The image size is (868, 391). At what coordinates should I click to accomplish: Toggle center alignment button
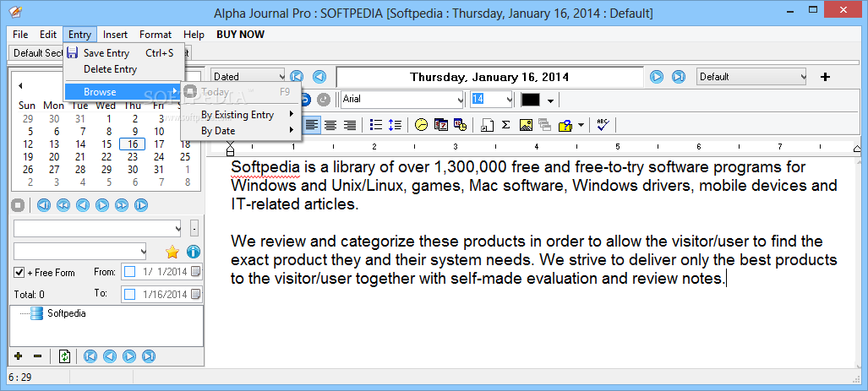click(x=330, y=125)
